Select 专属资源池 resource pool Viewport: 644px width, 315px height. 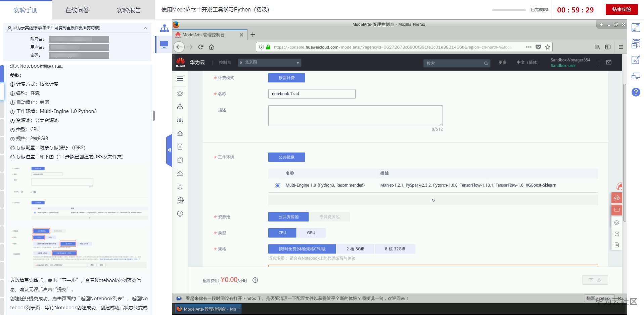pyautogui.click(x=329, y=217)
